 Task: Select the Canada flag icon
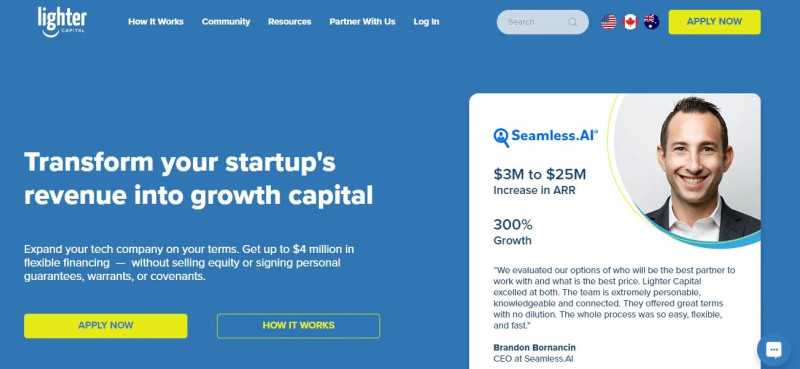tap(630, 22)
